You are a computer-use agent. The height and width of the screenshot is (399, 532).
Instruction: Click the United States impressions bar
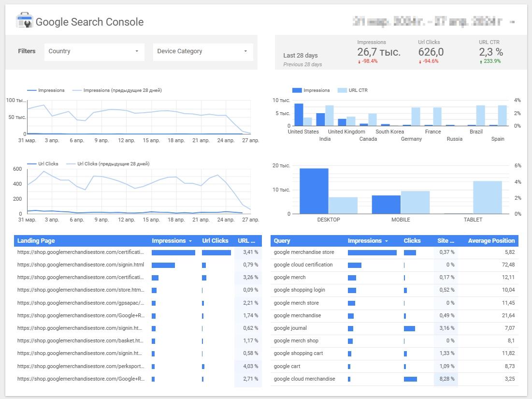click(299, 115)
